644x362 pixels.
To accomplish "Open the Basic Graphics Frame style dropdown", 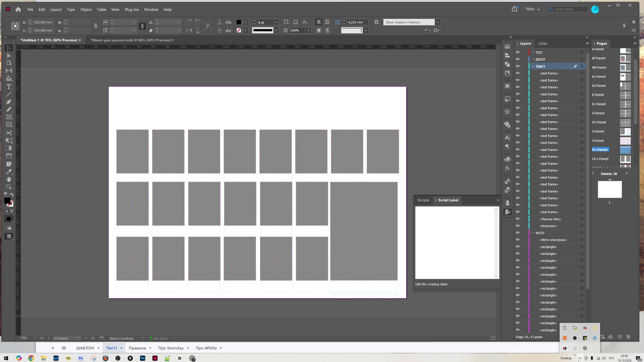I will [437, 22].
